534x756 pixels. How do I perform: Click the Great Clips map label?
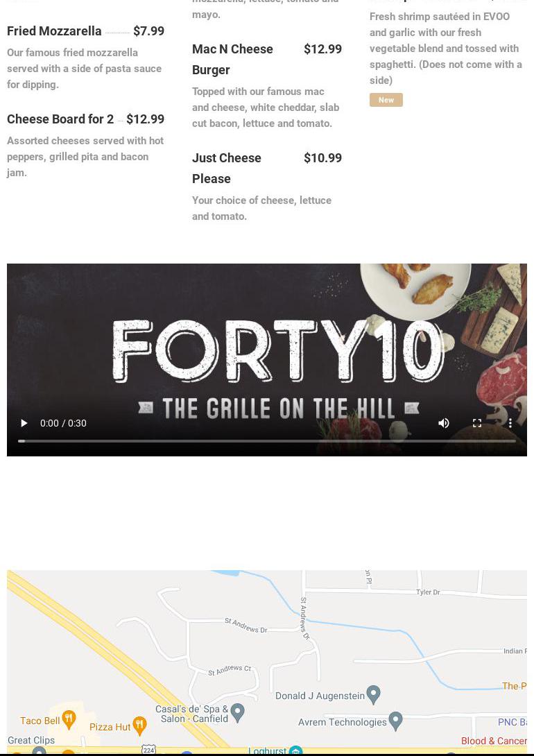click(x=31, y=740)
